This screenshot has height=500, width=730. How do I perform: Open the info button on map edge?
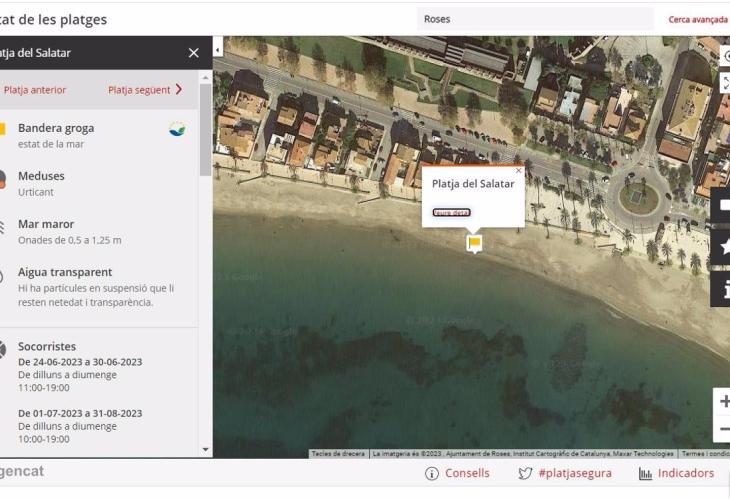[722, 289]
